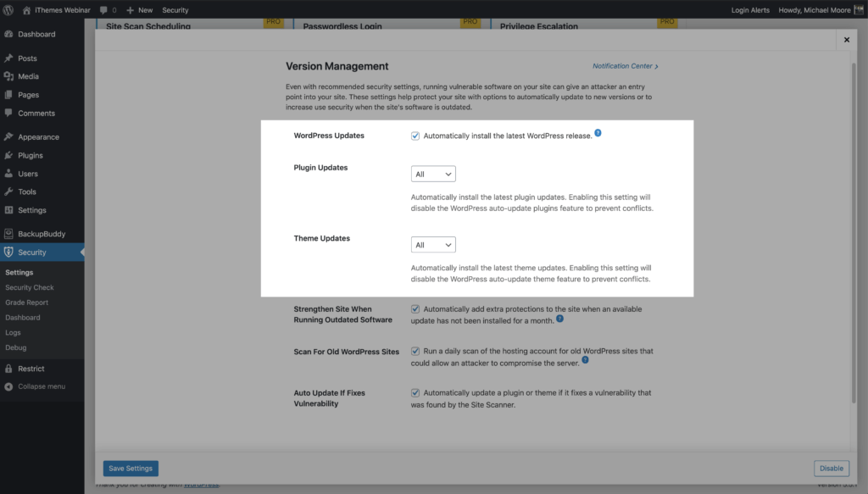Click the comments bubble icon in admin bar
This screenshot has width=868, height=494.
point(103,10)
